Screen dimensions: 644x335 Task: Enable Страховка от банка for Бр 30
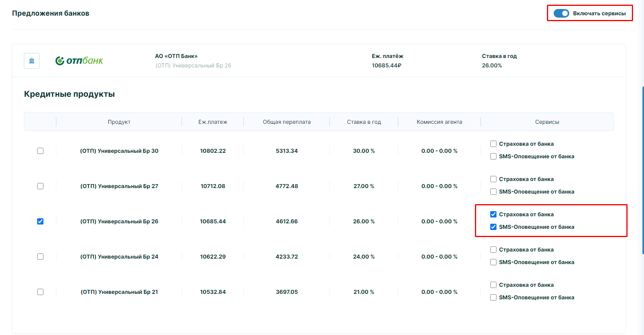(493, 144)
